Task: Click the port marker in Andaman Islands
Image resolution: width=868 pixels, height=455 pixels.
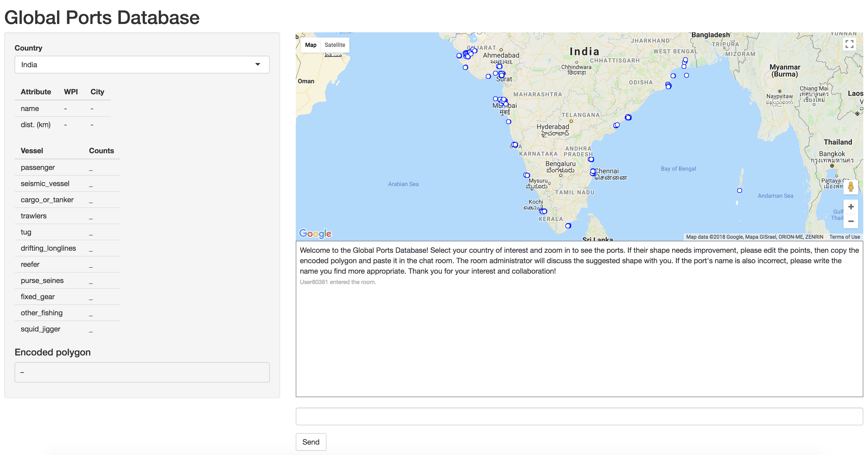Action: click(x=739, y=190)
